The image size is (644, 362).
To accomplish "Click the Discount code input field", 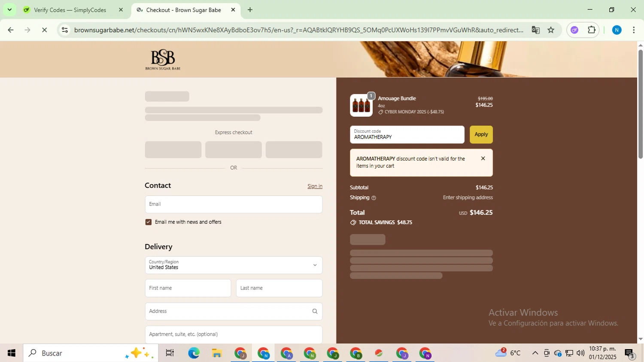I will click(x=407, y=134).
